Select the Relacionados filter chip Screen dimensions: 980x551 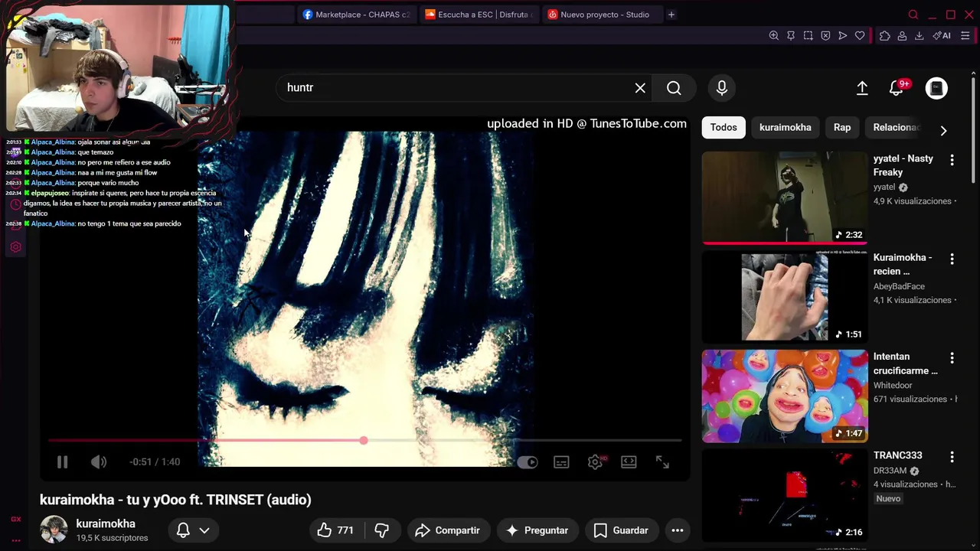[x=896, y=127]
